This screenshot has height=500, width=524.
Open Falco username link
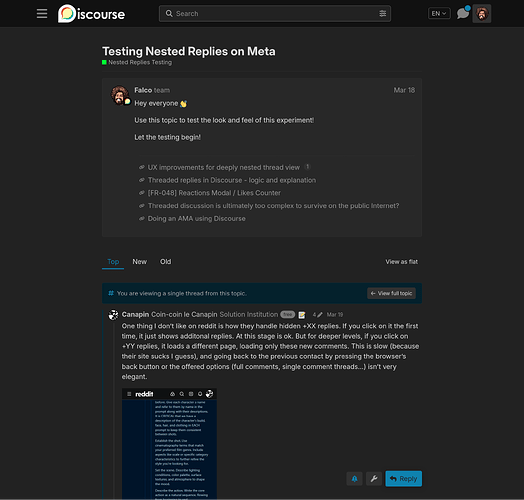(x=143, y=90)
